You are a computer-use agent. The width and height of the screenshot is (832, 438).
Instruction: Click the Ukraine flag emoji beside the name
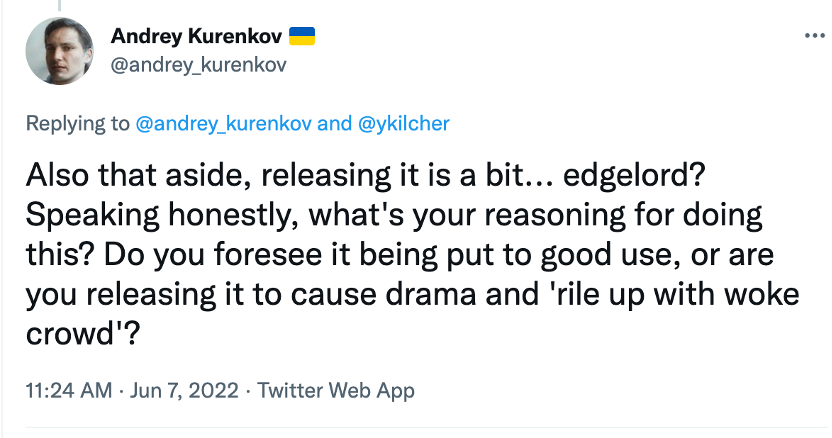coord(302,37)
